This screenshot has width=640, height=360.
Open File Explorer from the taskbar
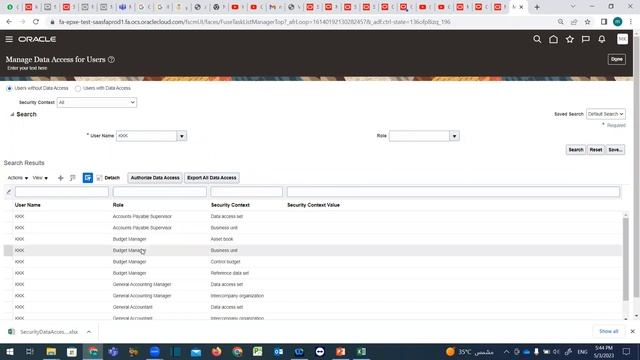[51, 351]
